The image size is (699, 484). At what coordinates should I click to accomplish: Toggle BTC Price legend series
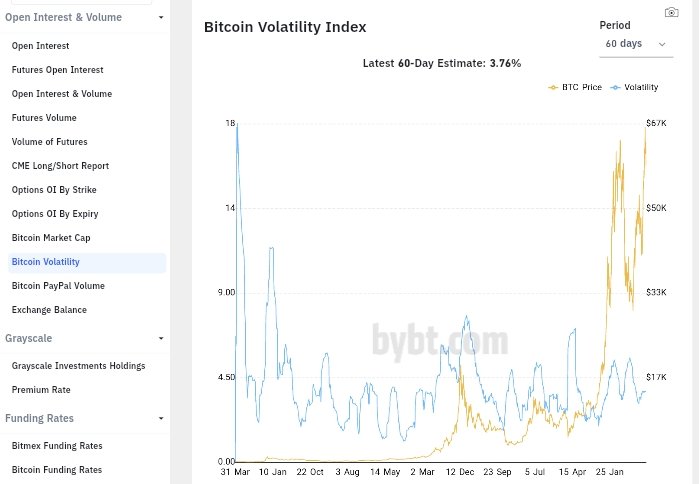point(576,88)
